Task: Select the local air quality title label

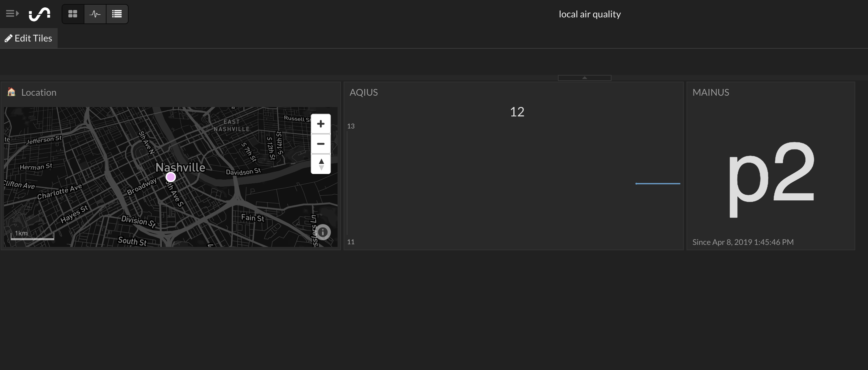Action: coord(590,13)
